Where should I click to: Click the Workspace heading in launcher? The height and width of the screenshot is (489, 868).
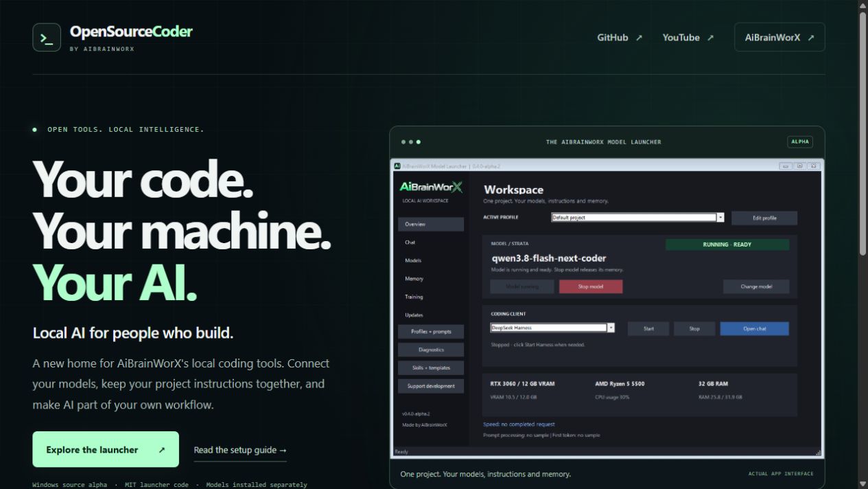point(513,190)
